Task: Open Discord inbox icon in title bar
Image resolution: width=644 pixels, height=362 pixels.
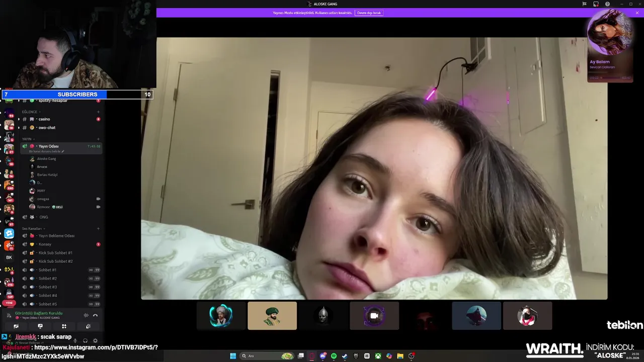Action: click(596, 4)
